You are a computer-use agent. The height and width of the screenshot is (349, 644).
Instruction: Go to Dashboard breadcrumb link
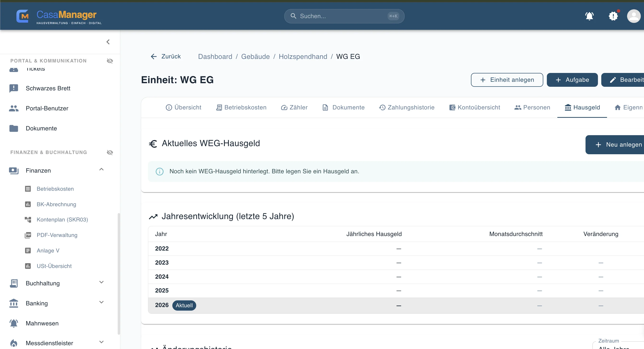[215, 57]
